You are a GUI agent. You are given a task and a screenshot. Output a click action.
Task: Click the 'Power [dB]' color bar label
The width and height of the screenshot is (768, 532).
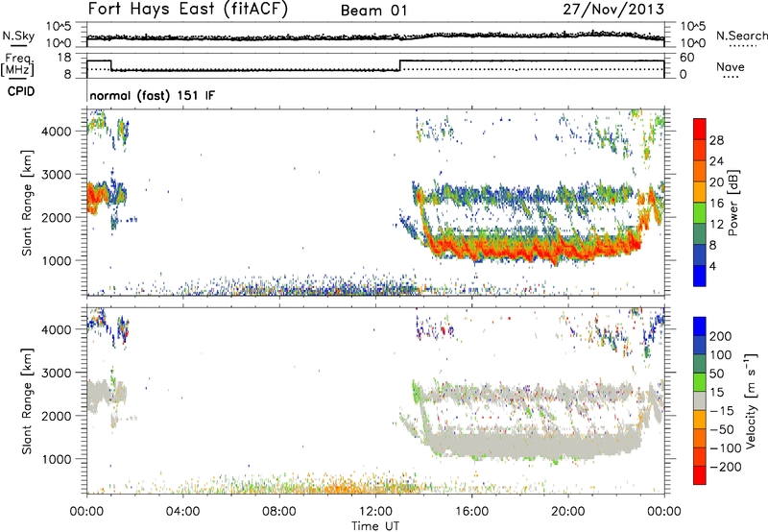pos(732,203)
